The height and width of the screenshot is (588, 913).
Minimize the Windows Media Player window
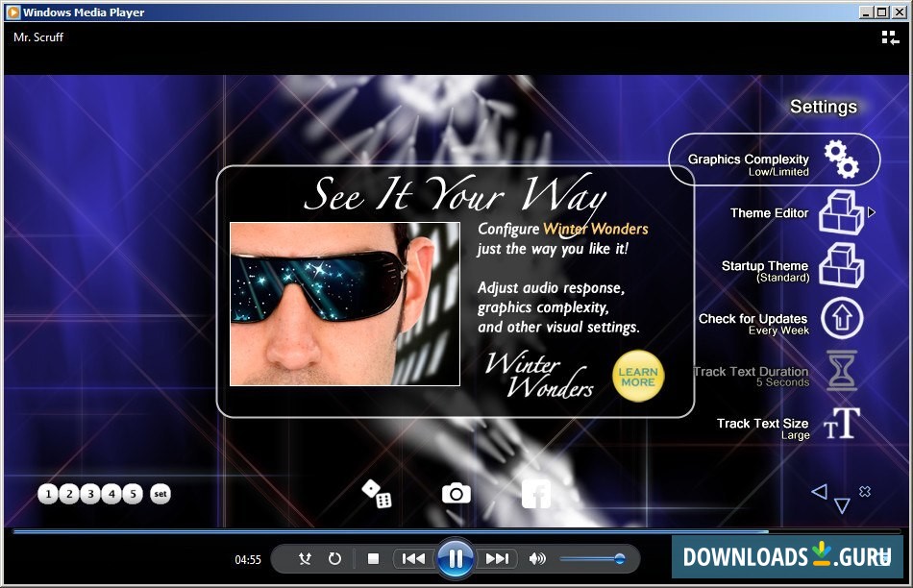click(x=867, y=12)
